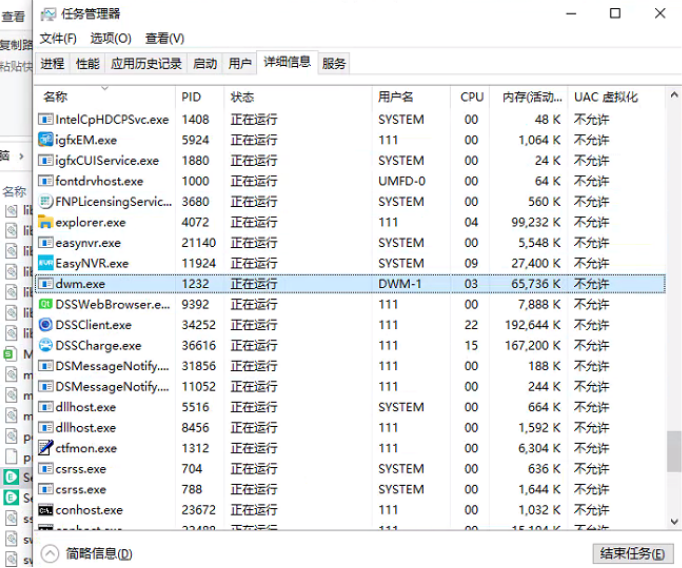Open the 选项(O) menu

pyautogui.click(x=110, y=38)
